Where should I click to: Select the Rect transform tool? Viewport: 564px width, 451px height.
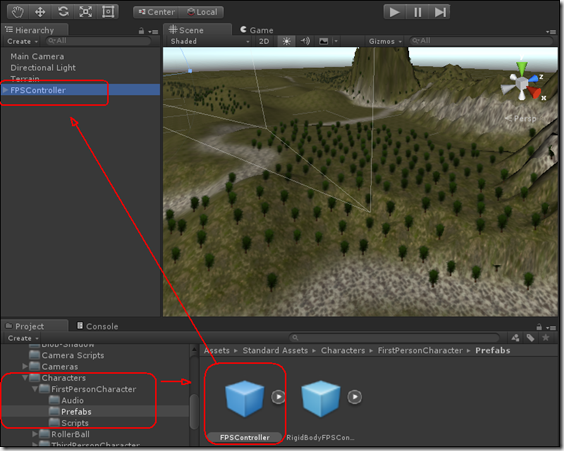pos(108,12)
